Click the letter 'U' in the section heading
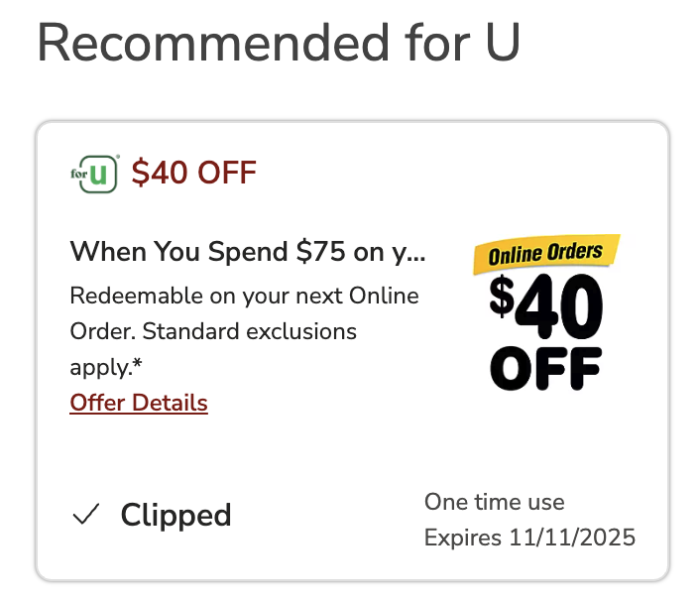Screen dimensions: 700x601 (x=498, y=45)
